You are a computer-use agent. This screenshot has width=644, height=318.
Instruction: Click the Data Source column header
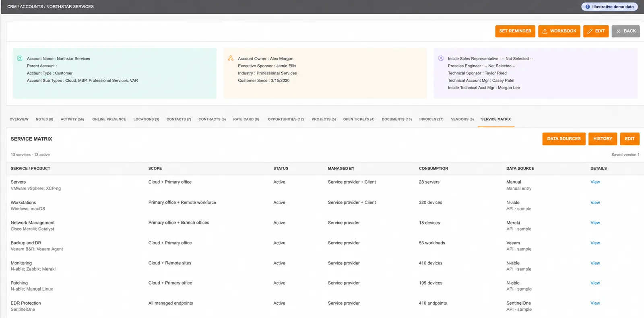click(520, 168)
